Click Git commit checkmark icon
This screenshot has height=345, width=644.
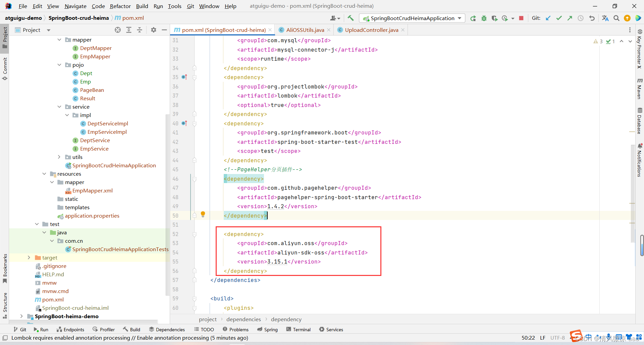click(559, 18)
